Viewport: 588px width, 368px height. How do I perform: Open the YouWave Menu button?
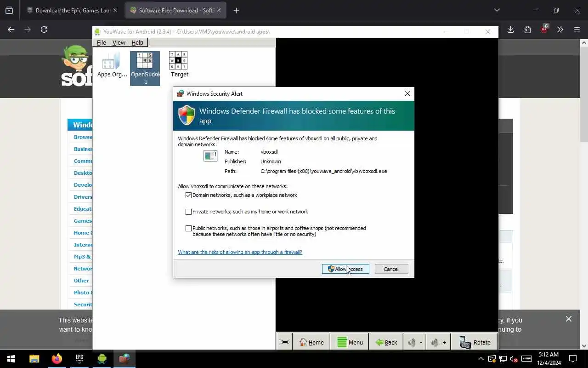pos(350,342)
